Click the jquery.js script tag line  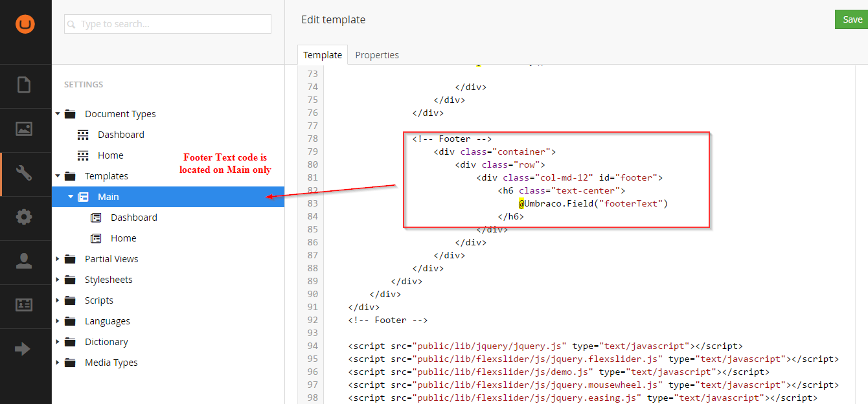pyautogui.click(x=545, y=346)
